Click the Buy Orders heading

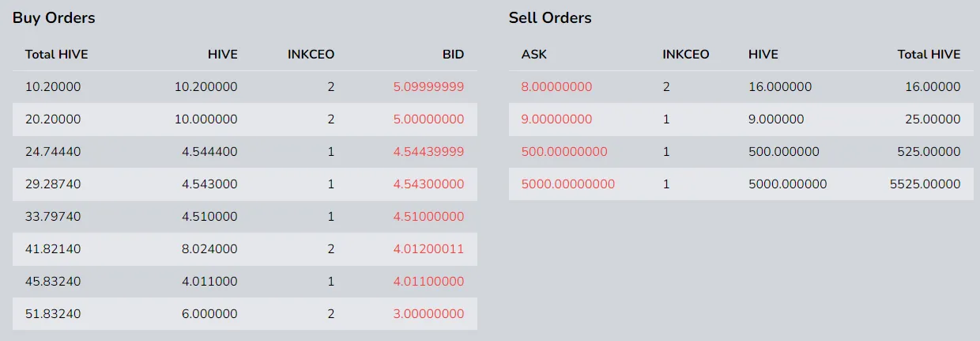(x=54, y=17)
